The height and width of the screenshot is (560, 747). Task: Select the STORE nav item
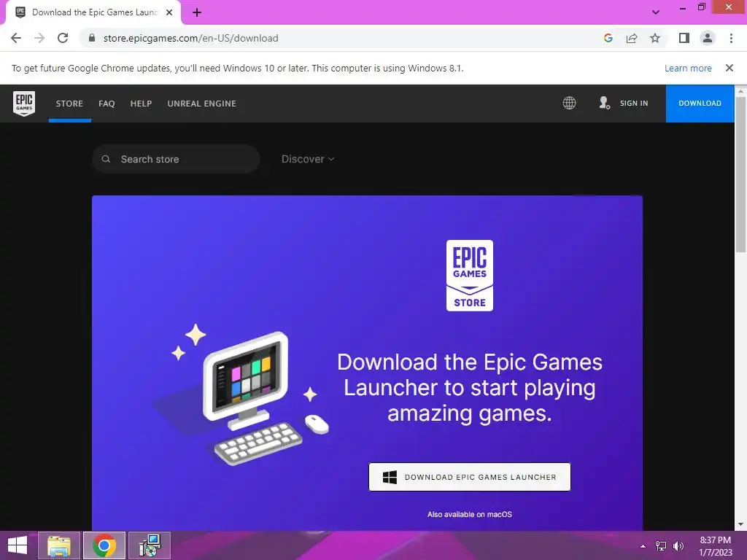tap(69, 104)
